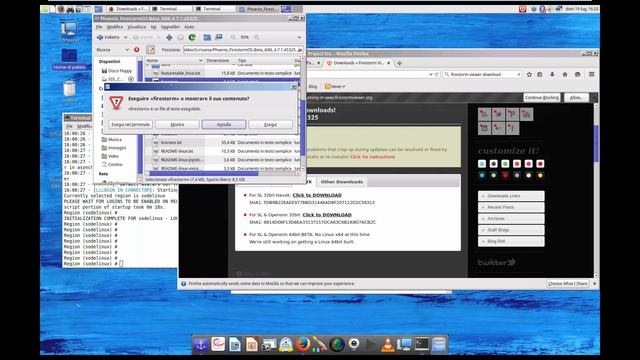640x360 pixels.
Task: Select README-linux.txt in the file list
Action: [x=177, y=151]
